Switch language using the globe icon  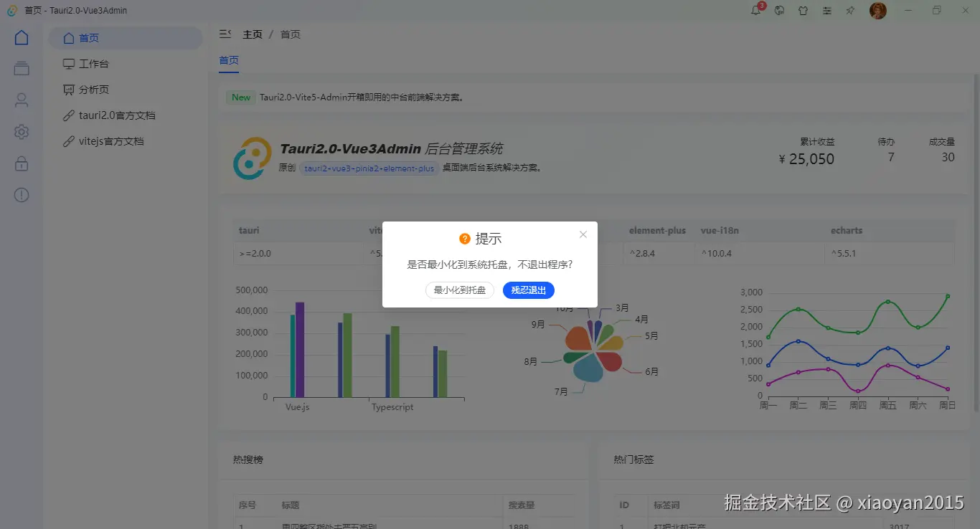(779, 10)
